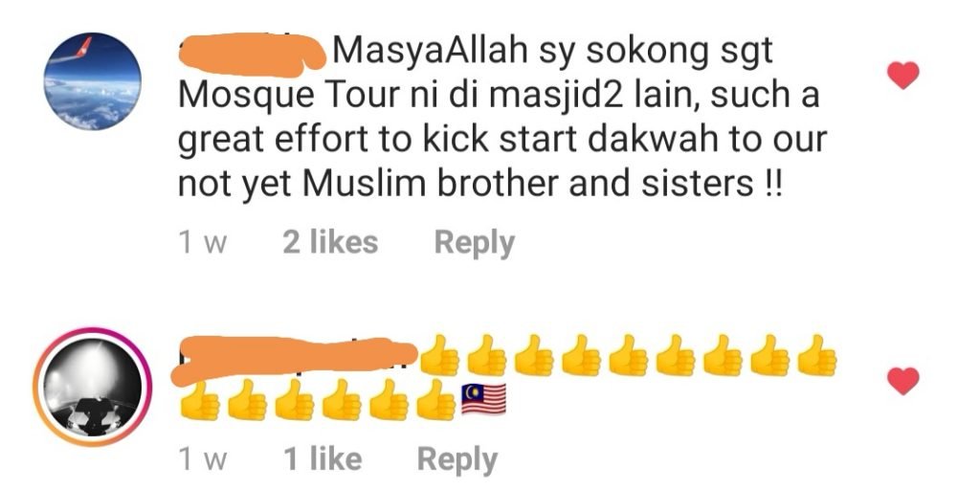This screenshot has width=980, height=490.
Task: View who gave the 2 likes
Action: click(x=330, y=242)
